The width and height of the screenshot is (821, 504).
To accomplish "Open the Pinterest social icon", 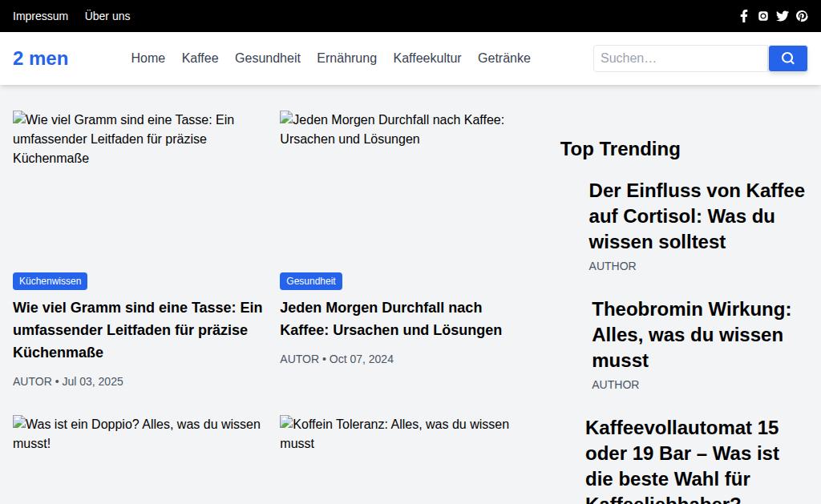I will [802, 16].
